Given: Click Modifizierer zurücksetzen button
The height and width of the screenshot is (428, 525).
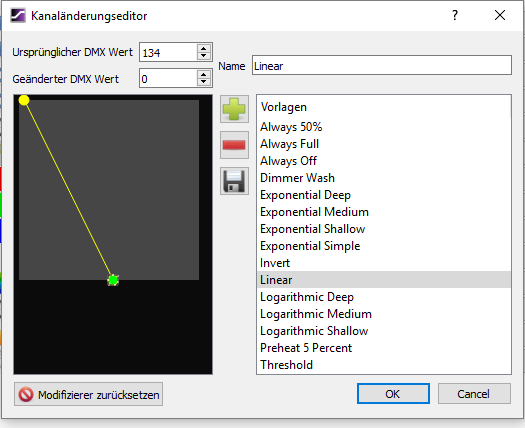Looking at the screenshot, I should [88, 395].
